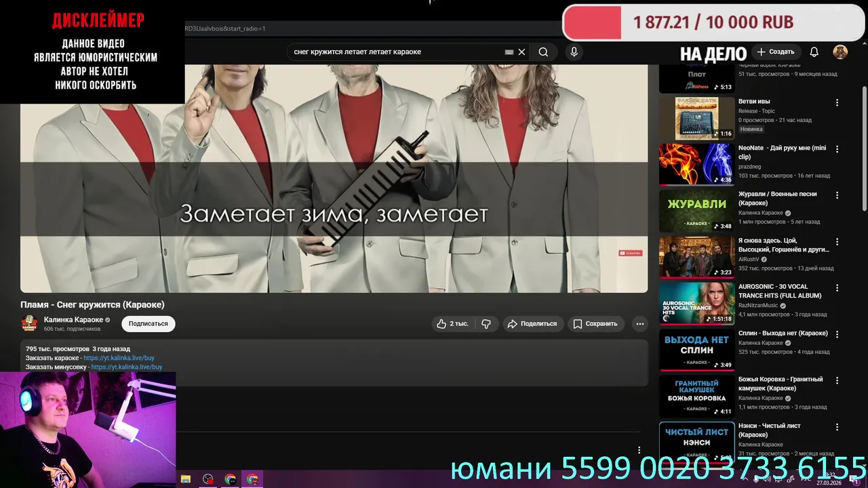Play the AUROSONIC Vocal Trance thumbnail

point(696,303)
